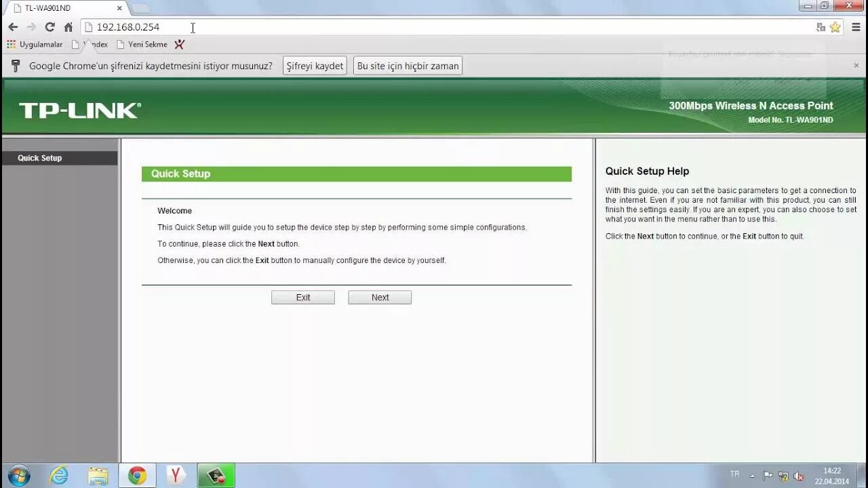Click the Next button to continue setup

tap(380, 298)
